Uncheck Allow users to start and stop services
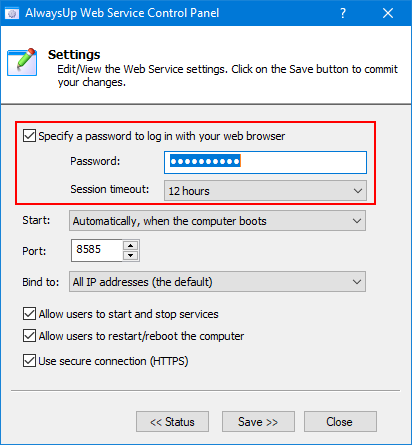Image resolution: width=412 pixels, height=445 pixels. 29,314
